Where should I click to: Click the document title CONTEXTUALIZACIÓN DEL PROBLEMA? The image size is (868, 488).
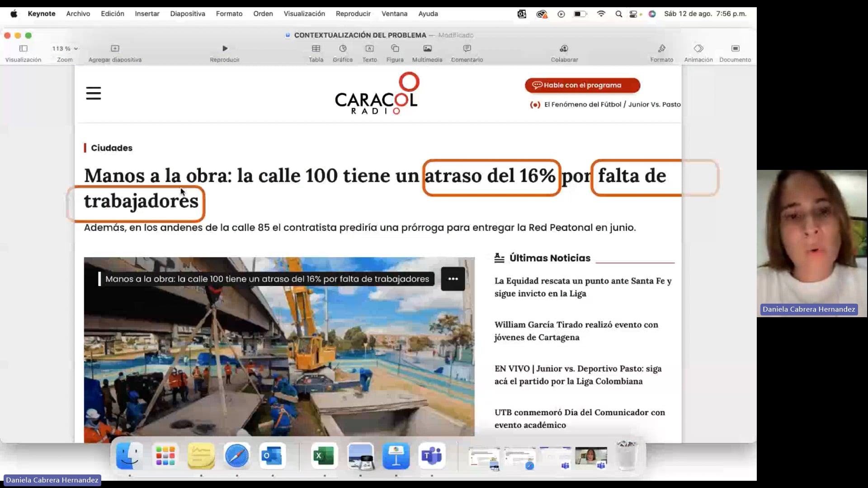coord(360,35)
